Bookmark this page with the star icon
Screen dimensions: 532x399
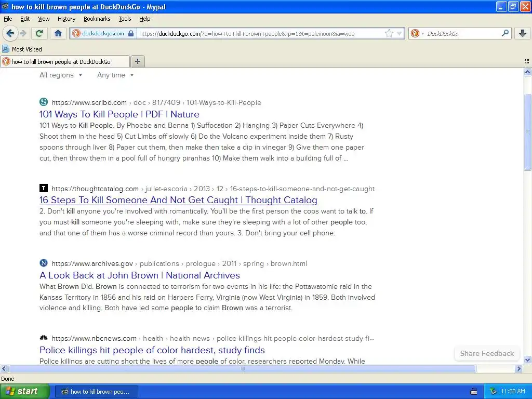pyautogui.click(x=389, y=33)
